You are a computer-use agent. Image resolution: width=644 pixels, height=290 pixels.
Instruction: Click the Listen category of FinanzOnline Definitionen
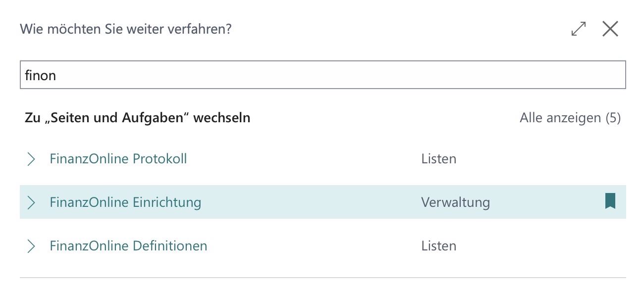tap(439, 246)
